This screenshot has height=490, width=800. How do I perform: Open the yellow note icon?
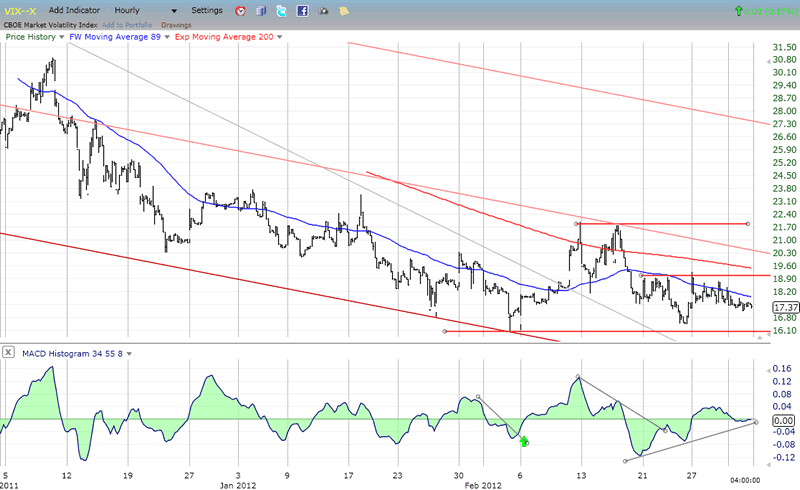343,10
